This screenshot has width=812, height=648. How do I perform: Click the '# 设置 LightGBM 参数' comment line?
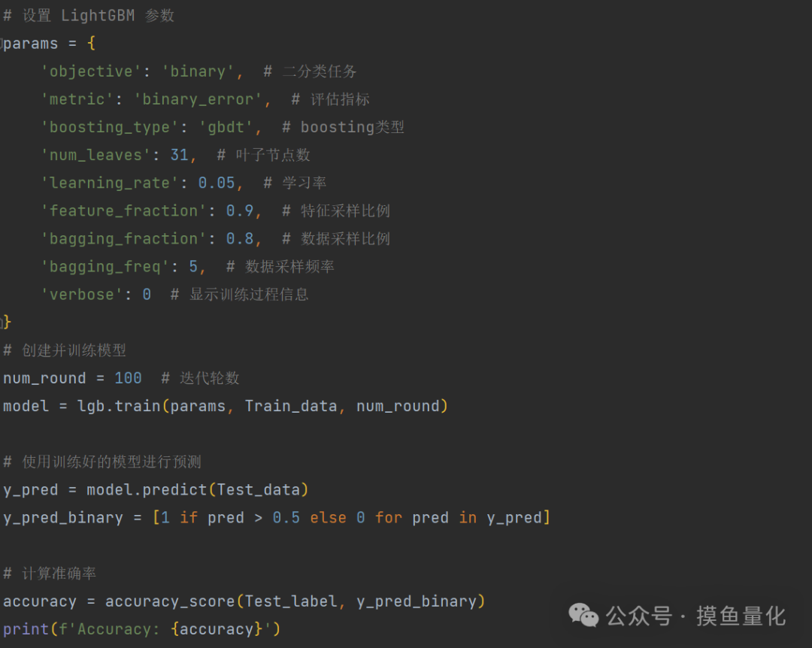[x=89, y=16]
